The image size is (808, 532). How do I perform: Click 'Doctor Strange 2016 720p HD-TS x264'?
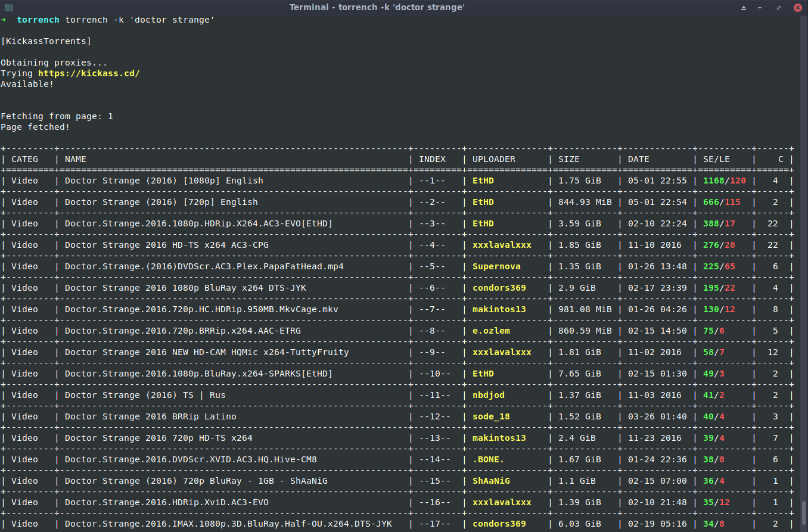tap(159, 438)
